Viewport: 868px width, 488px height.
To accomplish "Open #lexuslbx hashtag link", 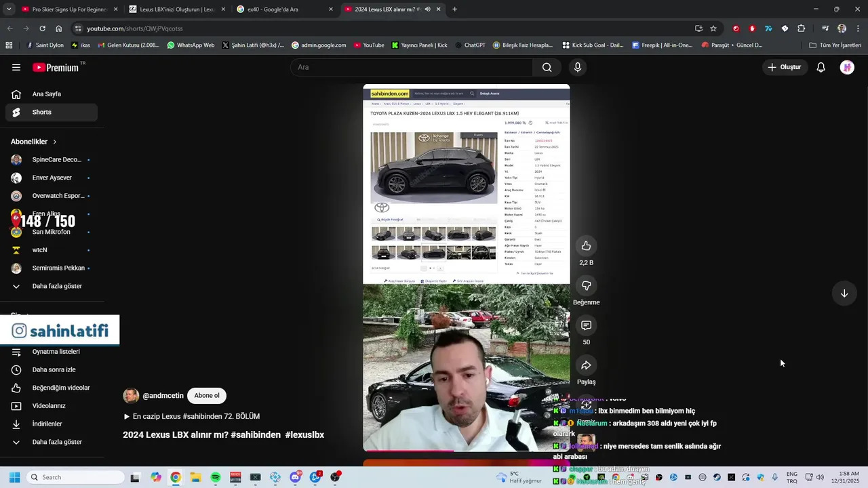I will pyautogui.click(x=304, y=435).
